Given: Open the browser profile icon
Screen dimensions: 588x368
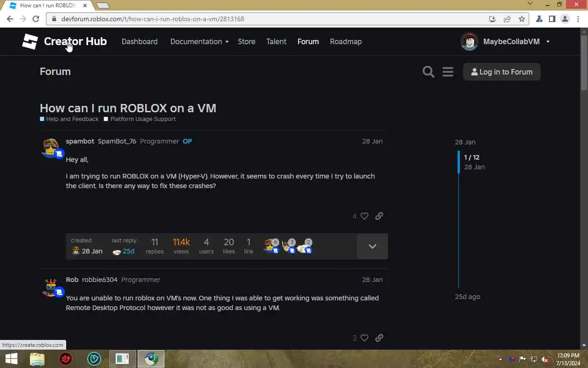Looking at the screenshot, I should 565,19.
